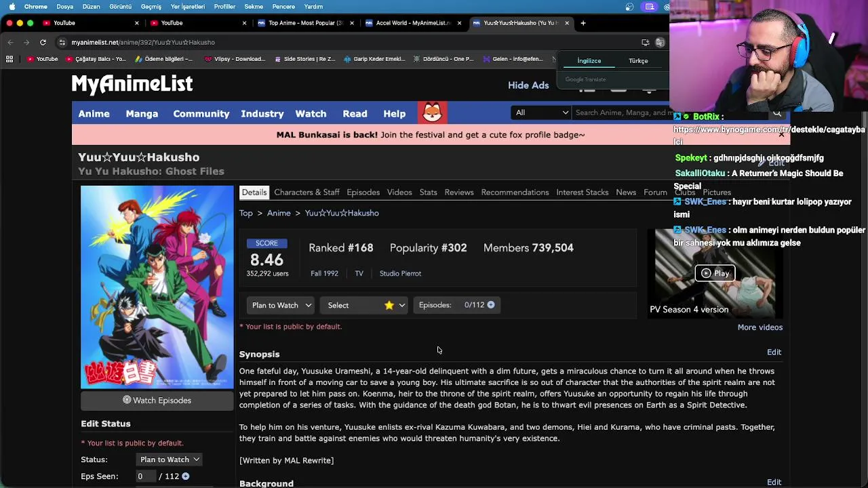Open the YouTube bookmark
Image resolution: width=868 pixels, height=488 pixels.
(42, 59)
